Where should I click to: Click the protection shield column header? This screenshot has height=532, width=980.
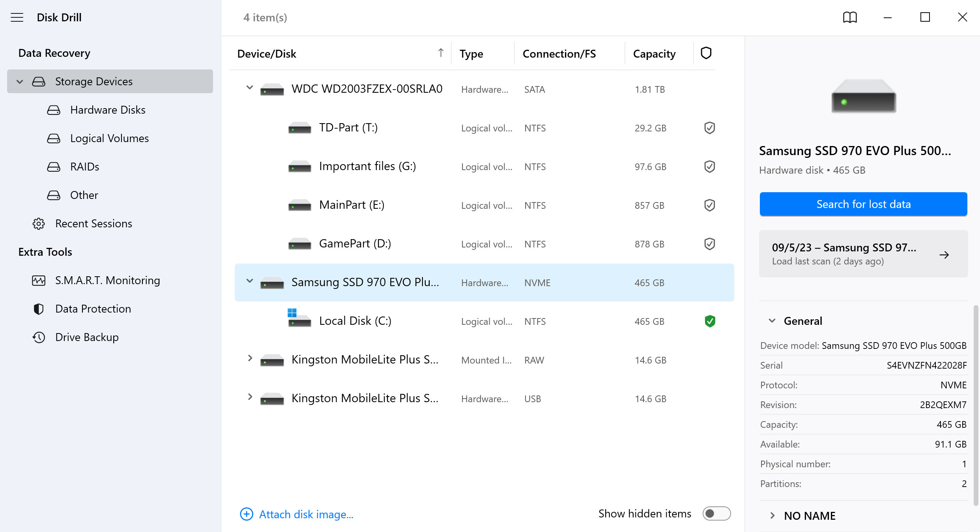pyautogui.click(x=706, y=53)
